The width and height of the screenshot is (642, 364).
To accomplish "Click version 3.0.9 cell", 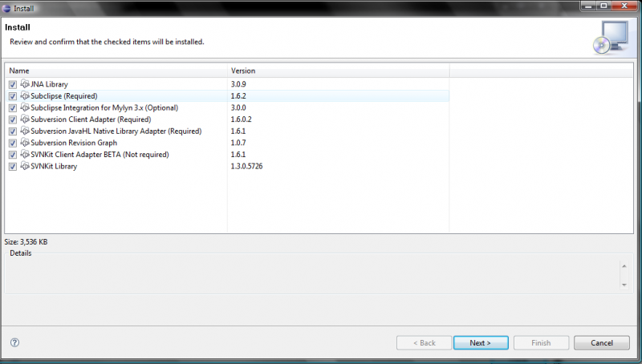I will point(238,84).
